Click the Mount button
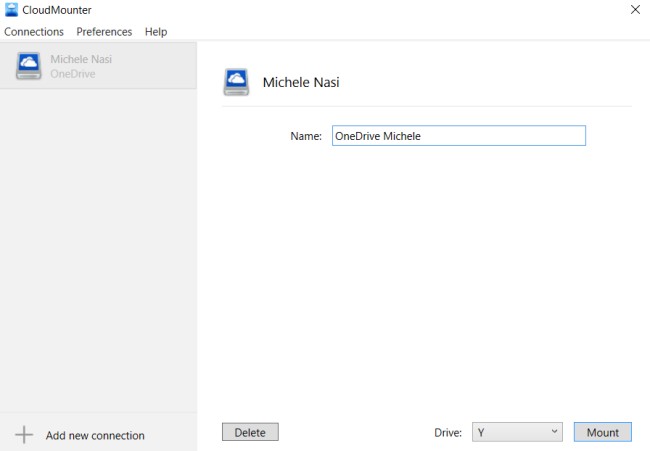The image size is (650, 451). pos(603,432)
